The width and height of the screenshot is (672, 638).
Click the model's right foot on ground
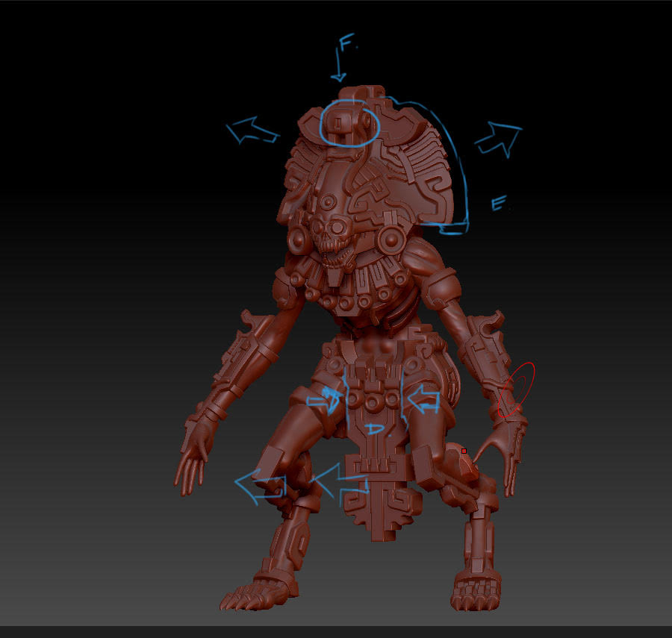pyautogui.click(x=474, y=593)
